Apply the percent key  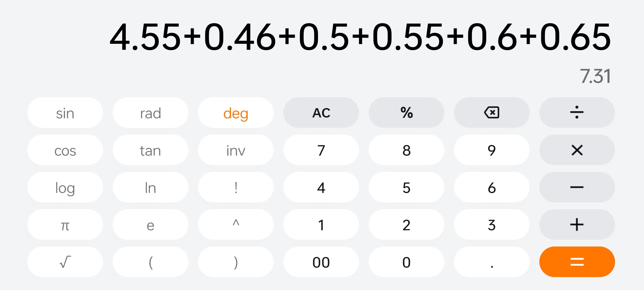click(407, 113)
